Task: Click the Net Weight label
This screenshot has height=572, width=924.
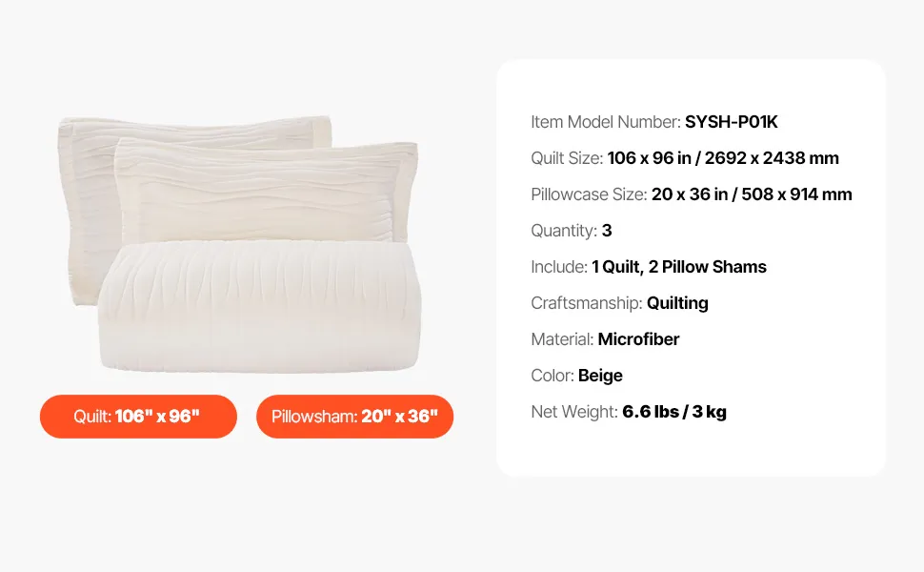Action: coord(574,412)
